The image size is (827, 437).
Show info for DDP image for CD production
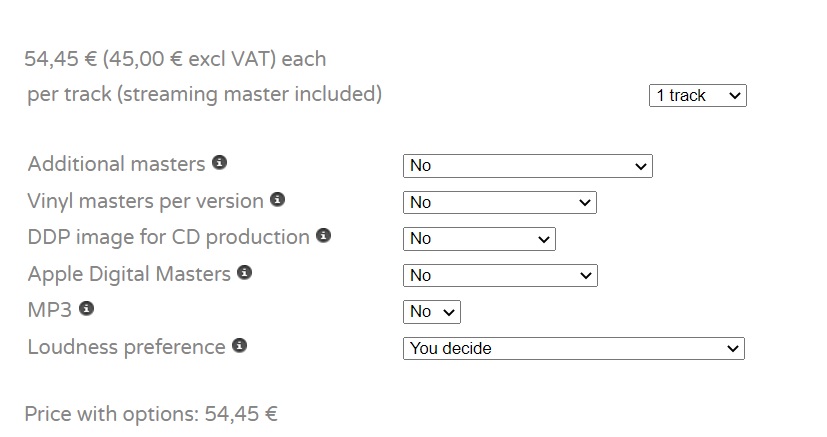coord(323,236)
